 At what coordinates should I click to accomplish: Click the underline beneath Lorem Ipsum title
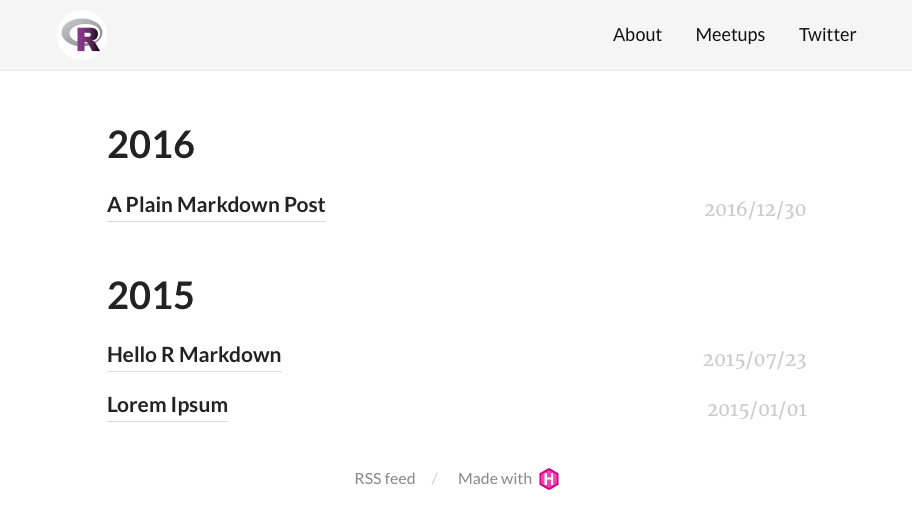(167, 421)
